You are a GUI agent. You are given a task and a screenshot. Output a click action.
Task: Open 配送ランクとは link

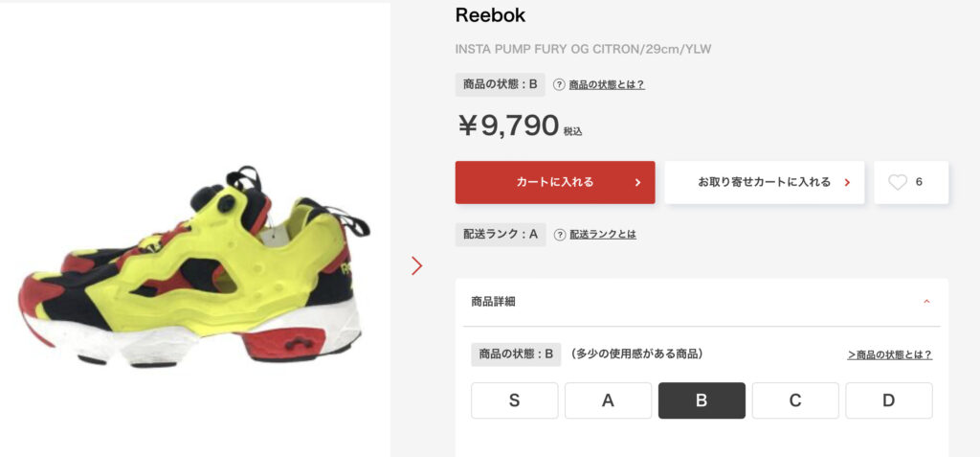point(603,234)
